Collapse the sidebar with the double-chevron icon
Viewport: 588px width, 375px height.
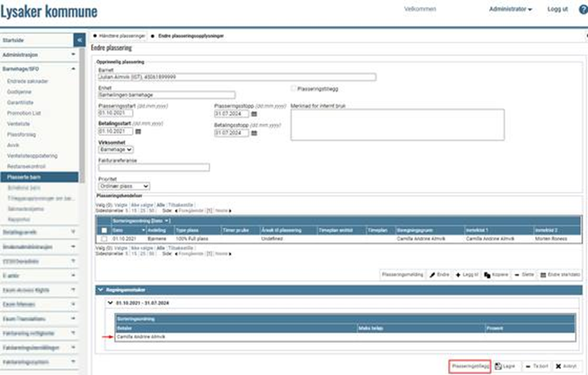click(79, 40)
